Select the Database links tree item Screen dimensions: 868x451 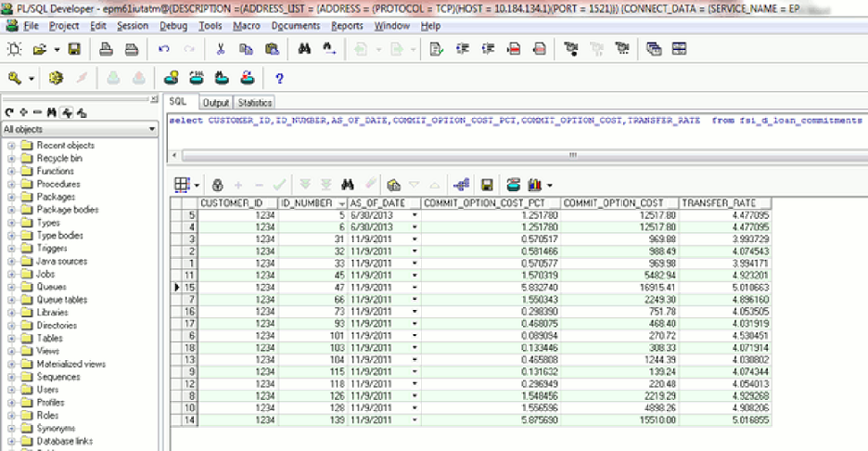64,441
